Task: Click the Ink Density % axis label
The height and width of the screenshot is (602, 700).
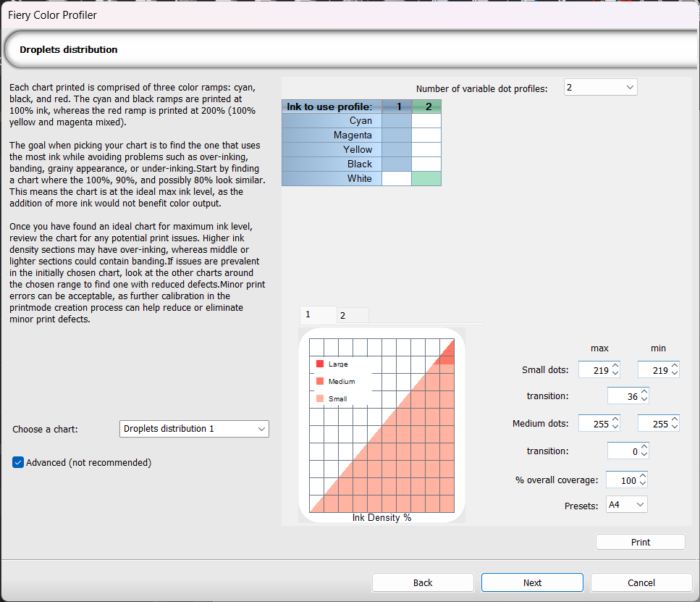Action: click(381, 517)
